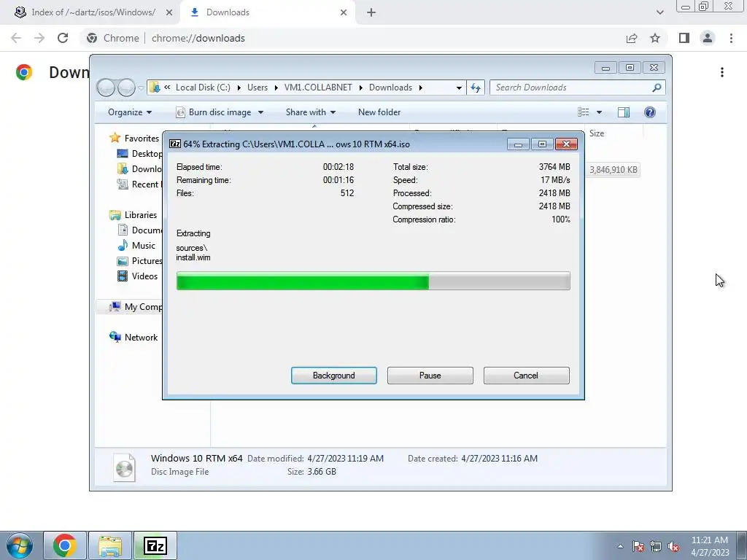This screenshot has height=560, width=747.
Task: Click Burn disc image in Explorer toolbar
Action: tap(214, 112)
